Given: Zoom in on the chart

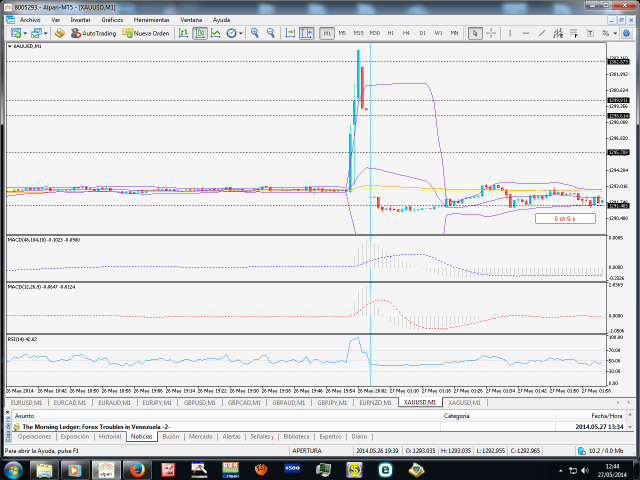Looking at the screenshot, I should point(255,33).
